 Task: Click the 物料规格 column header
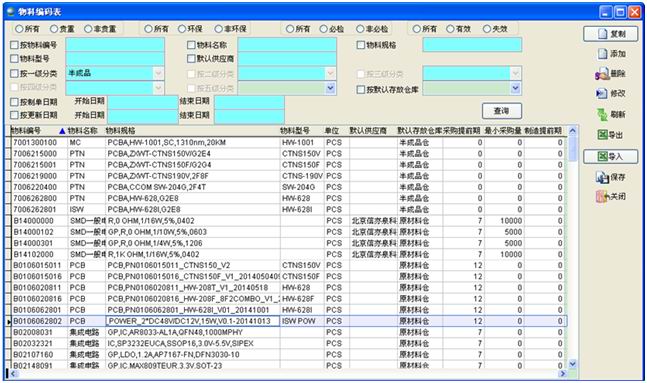(x=120, y=131)
